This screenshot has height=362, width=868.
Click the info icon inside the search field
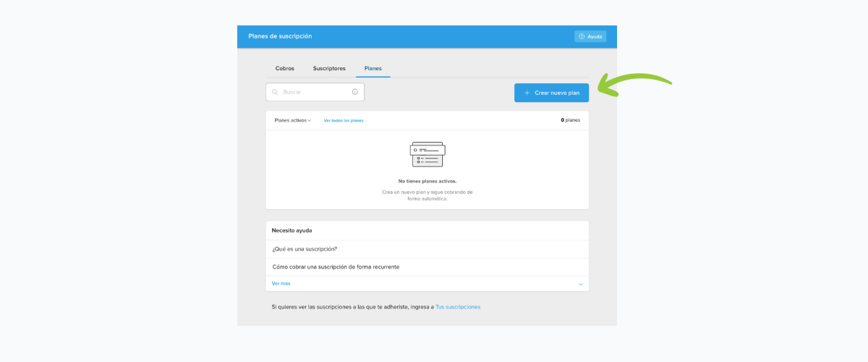coord(355,92)
